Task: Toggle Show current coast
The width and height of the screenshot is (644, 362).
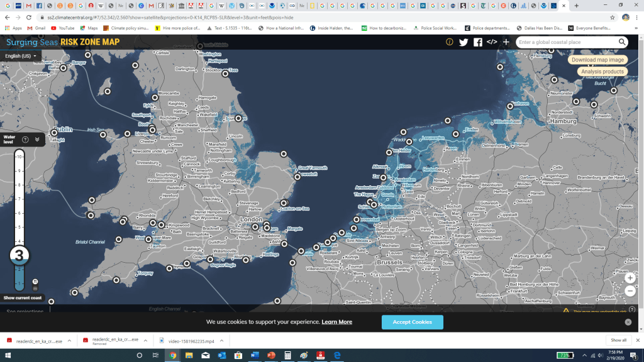Action: click(x=23, y=298)
